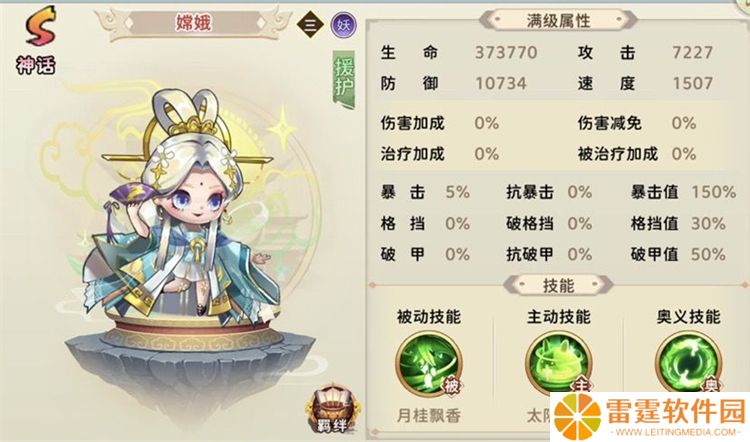This screenshot has height=442, width=750.
Task: Tap the 生命 373770 stat value
Action: [506, 53]
